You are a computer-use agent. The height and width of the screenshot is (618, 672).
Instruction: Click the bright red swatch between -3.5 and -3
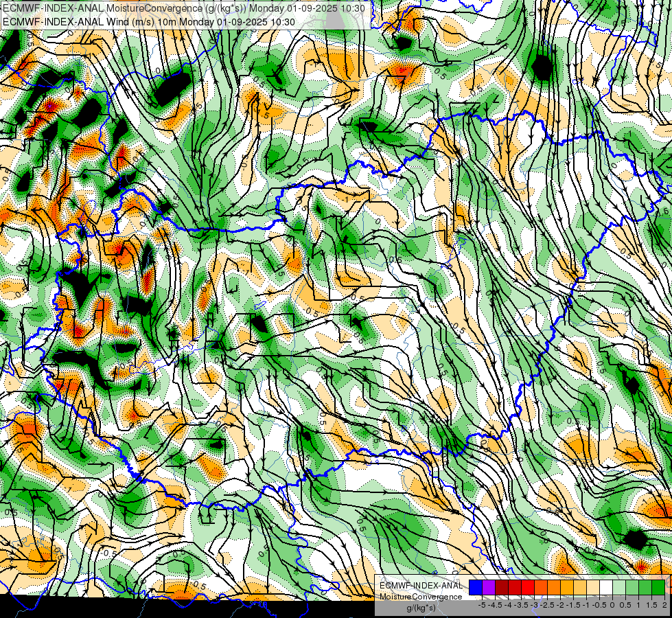528,587
